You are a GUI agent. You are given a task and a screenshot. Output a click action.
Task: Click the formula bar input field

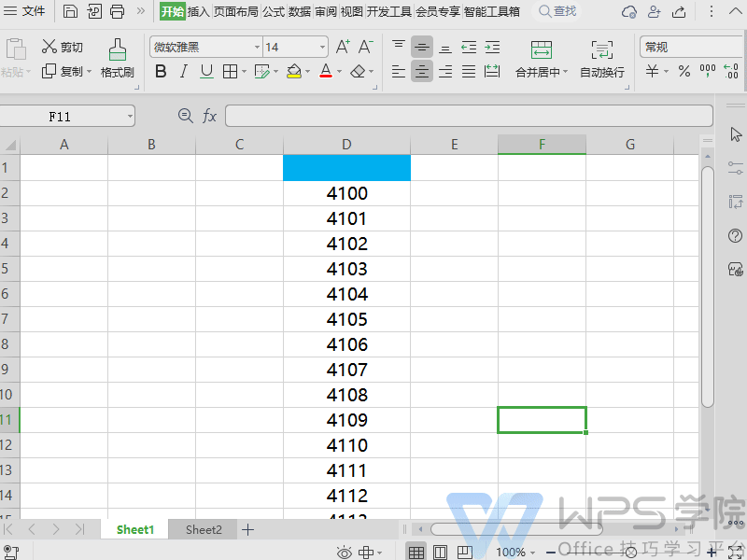pyautogui.click(x=469, y=116)
